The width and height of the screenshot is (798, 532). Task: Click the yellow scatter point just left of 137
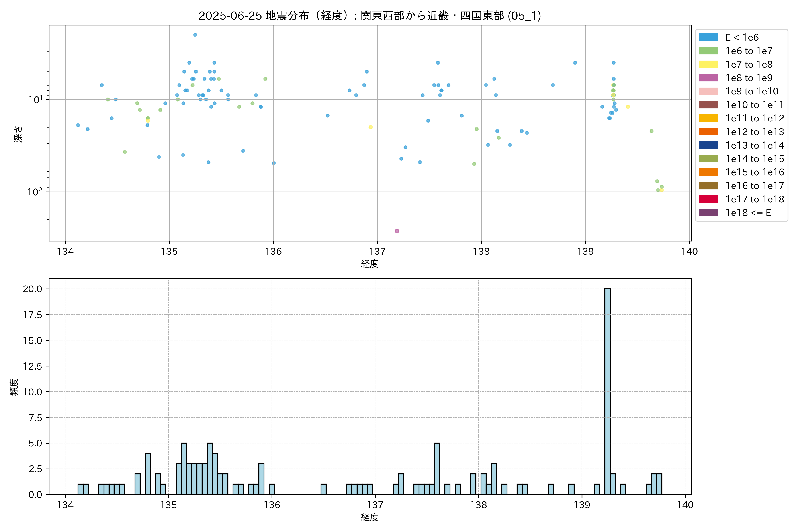pyautogui.click(x=370, y=127)
